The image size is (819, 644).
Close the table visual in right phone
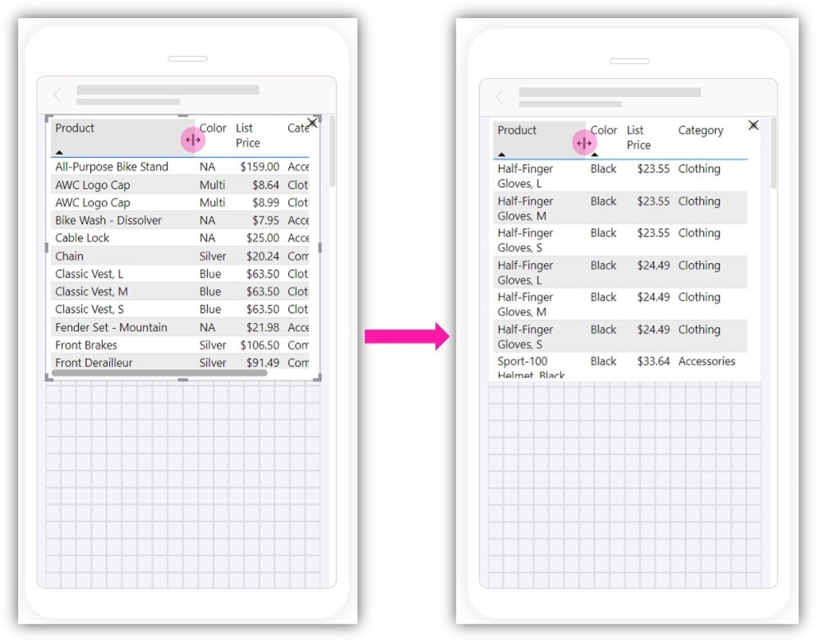pyautogui.click(x=753, y=125)
